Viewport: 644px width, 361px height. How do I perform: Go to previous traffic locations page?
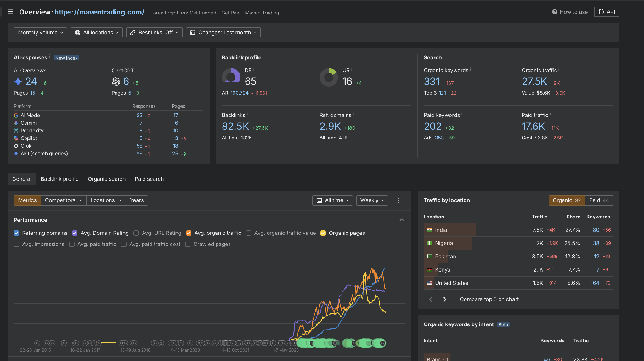(x=431, y=299)
